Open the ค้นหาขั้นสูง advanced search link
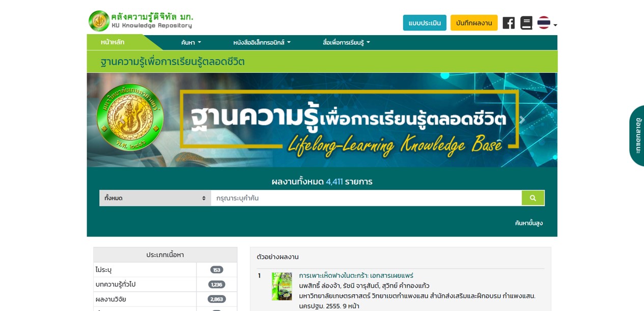644x311 pixels. [528, 223]
